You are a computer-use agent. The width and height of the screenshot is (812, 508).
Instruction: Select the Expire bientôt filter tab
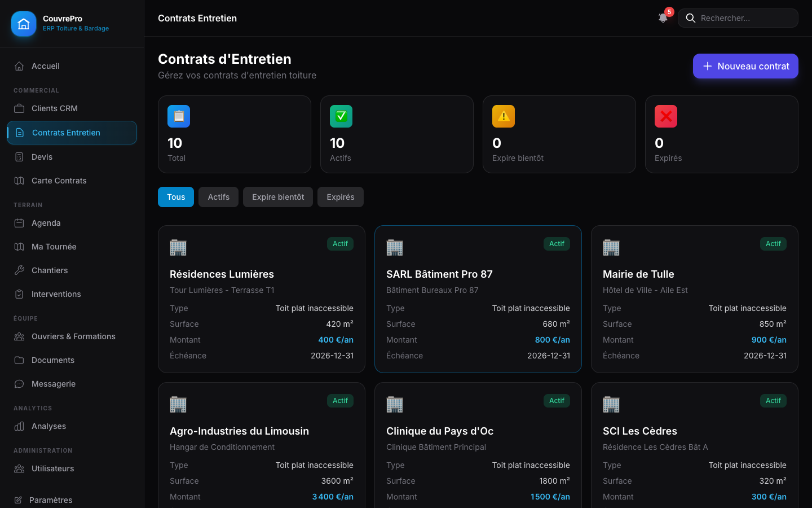278,197
